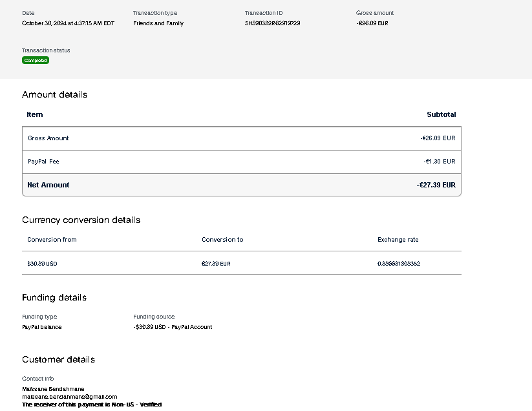This screenshot has width=532, height=411.
Task: Click the PayPal balance funding type
Action: point(42,327)
